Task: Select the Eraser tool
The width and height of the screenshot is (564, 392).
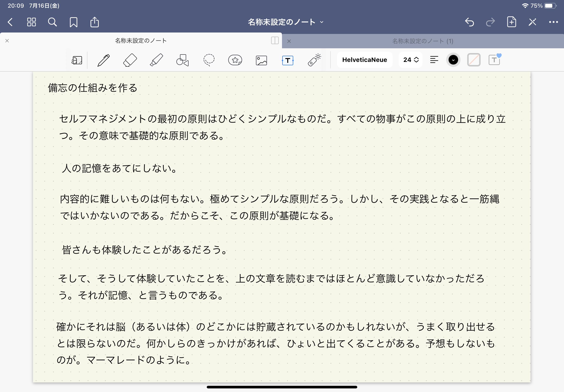Action: pyautogui.click(x=130, y=60)
